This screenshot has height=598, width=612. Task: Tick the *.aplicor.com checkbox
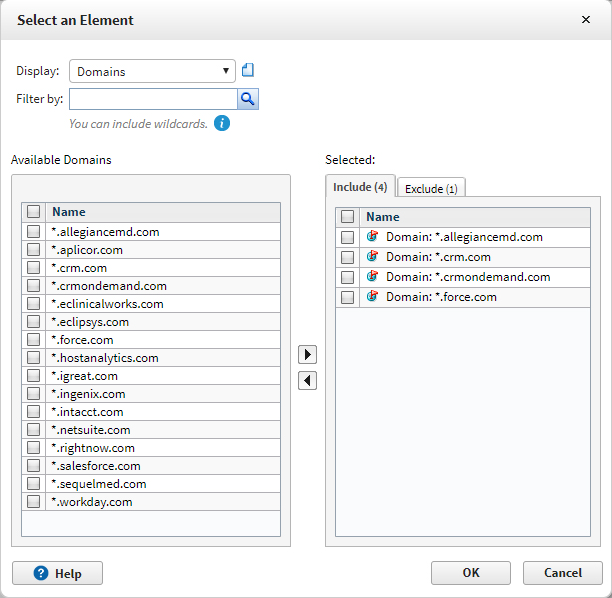[x=34, y=249]
